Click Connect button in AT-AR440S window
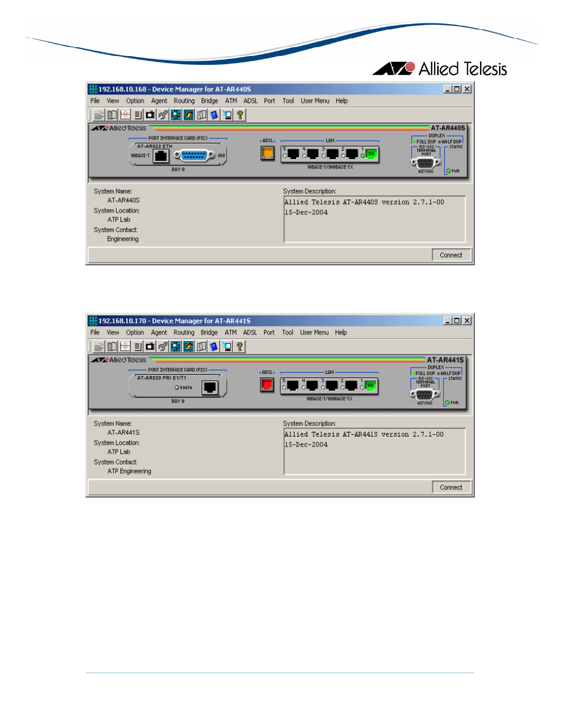 click(451, 255)
